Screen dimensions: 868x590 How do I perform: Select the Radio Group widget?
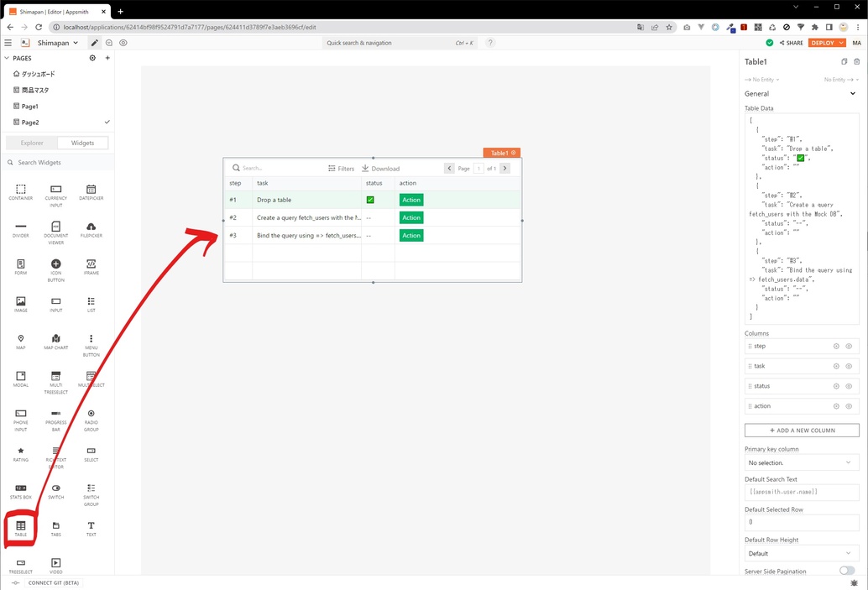click(x=92, y=420)
